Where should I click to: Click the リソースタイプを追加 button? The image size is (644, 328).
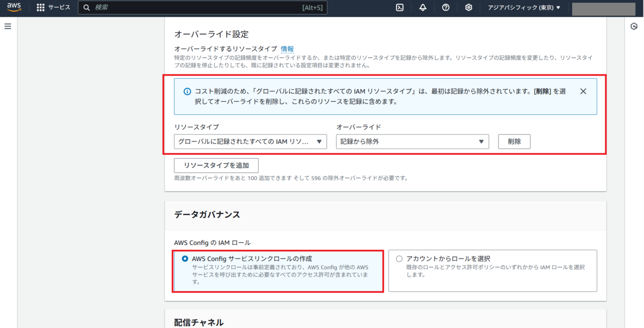click(x=216, y=165)
